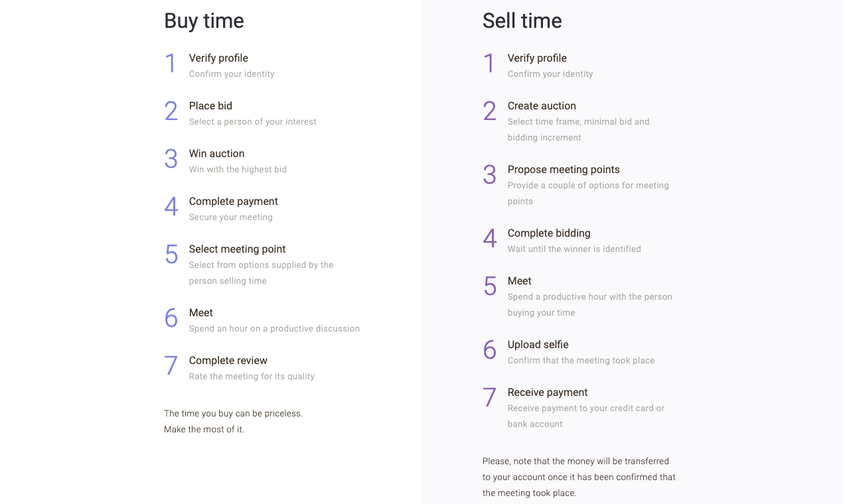Select the Propose meeting points title
Viewport: 843px width, 504px height.
tap(564, 170)
